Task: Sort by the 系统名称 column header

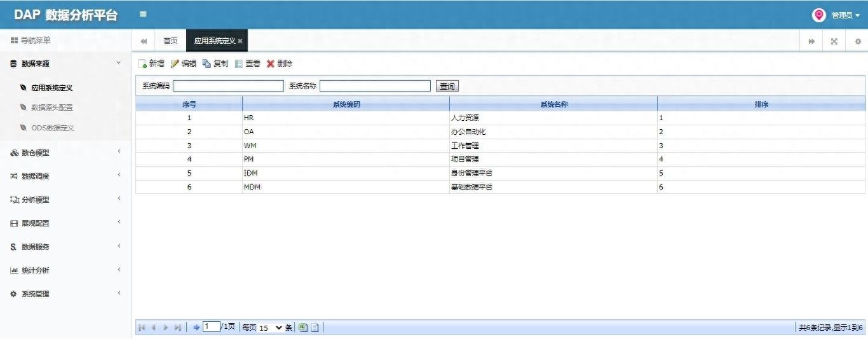Action: click(553, 104)
